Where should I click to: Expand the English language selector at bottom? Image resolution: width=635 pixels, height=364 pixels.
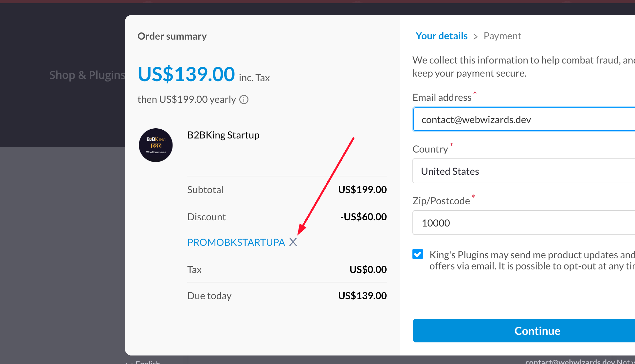tap(143, 362)
